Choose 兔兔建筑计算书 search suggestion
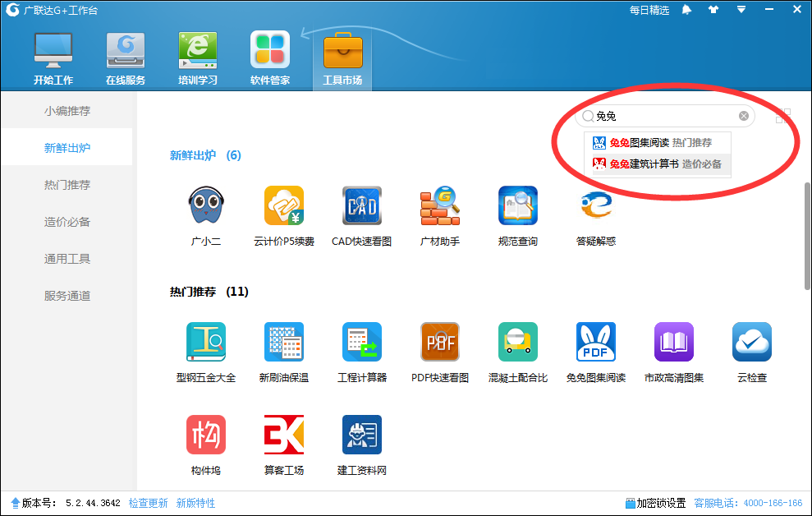Viewport: 812px width, 516px height. click(658, 164)
